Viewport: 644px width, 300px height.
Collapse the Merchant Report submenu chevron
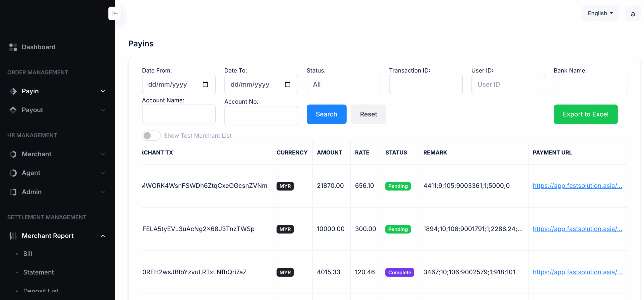[103, 236]
